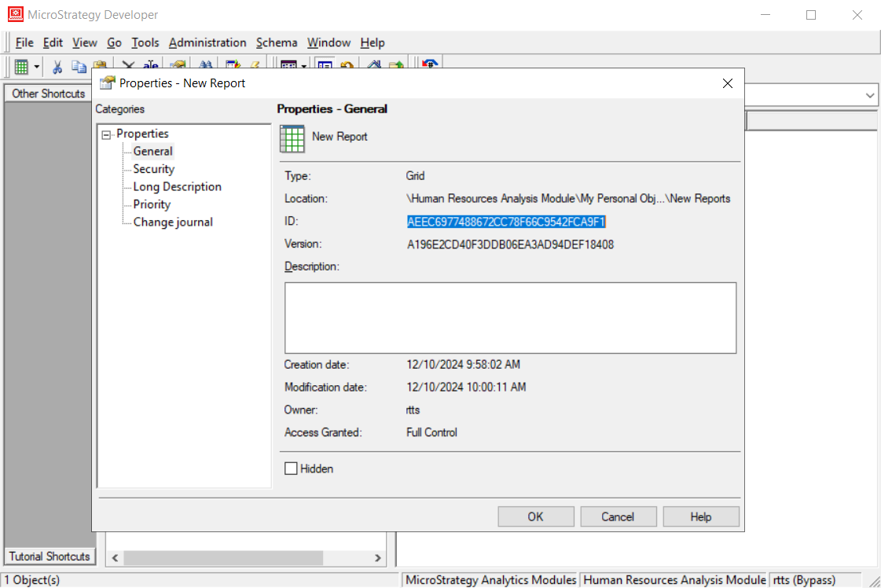
Task: Close the Properties dialog
Action: click(728, 83)
